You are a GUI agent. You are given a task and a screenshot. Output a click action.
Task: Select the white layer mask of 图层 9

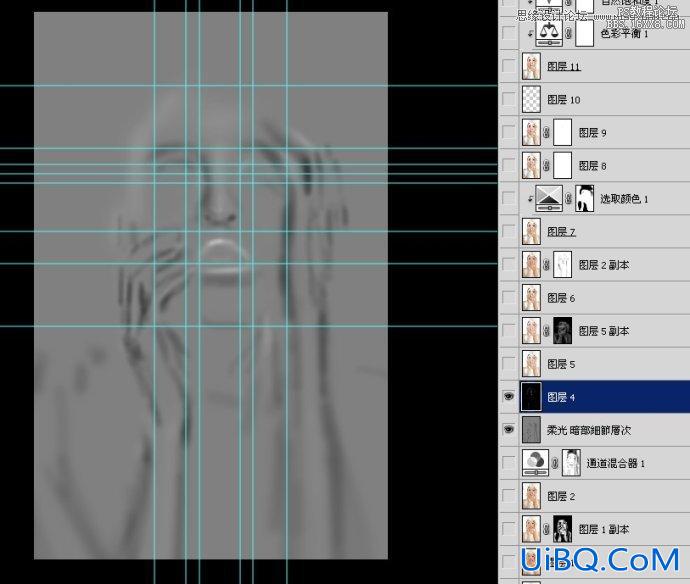coord(562,132)
